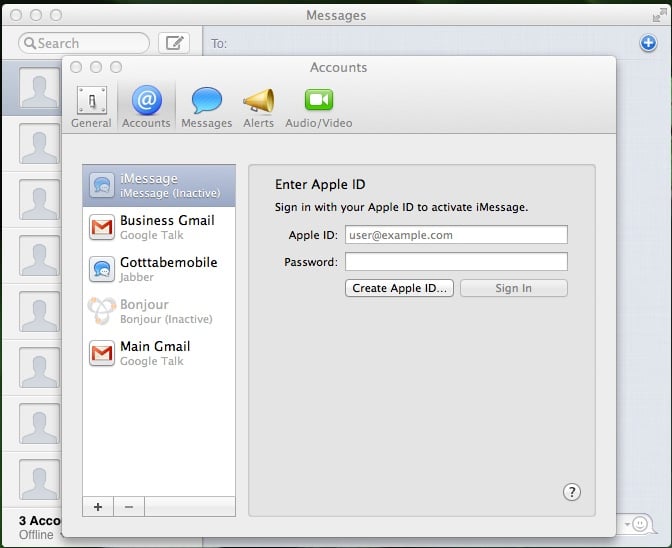The image size is (672, 548).
Task: Select the Gotttabemobile Jabber account
Action: coord(159,269)
